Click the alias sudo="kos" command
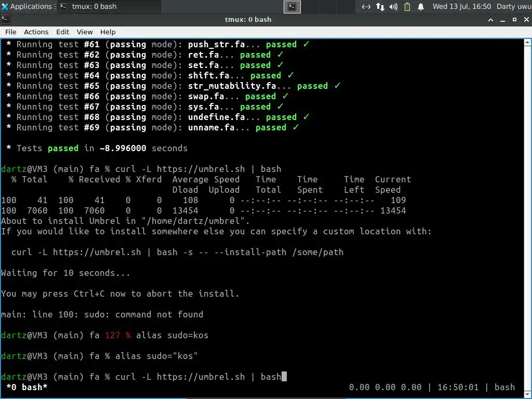This screenshot has width=532, height=399. tap(156, 356)
